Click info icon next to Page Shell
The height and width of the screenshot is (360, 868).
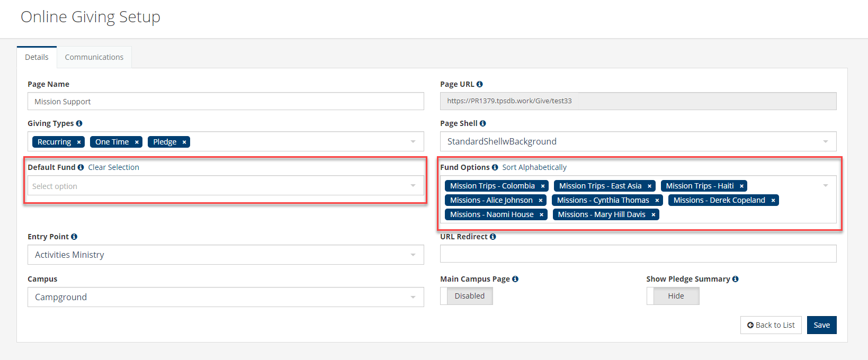point(482,123)
